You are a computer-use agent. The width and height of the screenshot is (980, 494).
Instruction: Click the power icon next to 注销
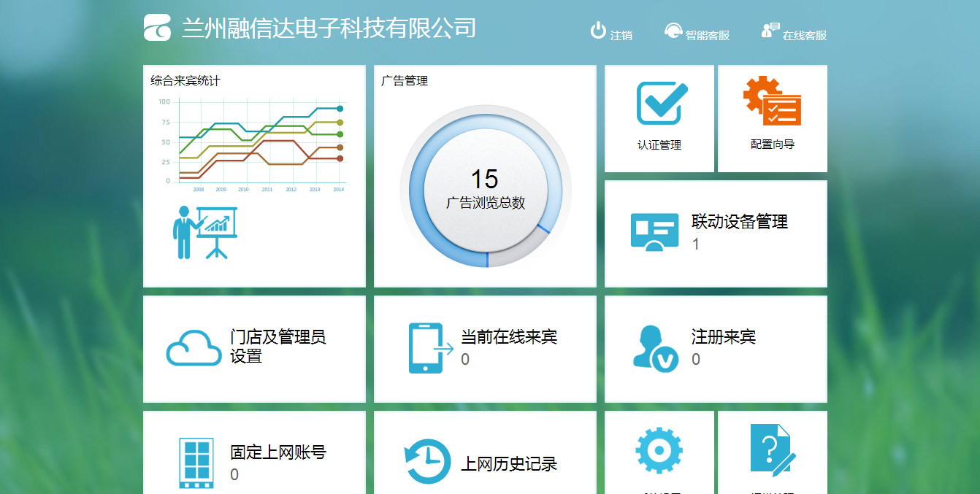[598, 30]
